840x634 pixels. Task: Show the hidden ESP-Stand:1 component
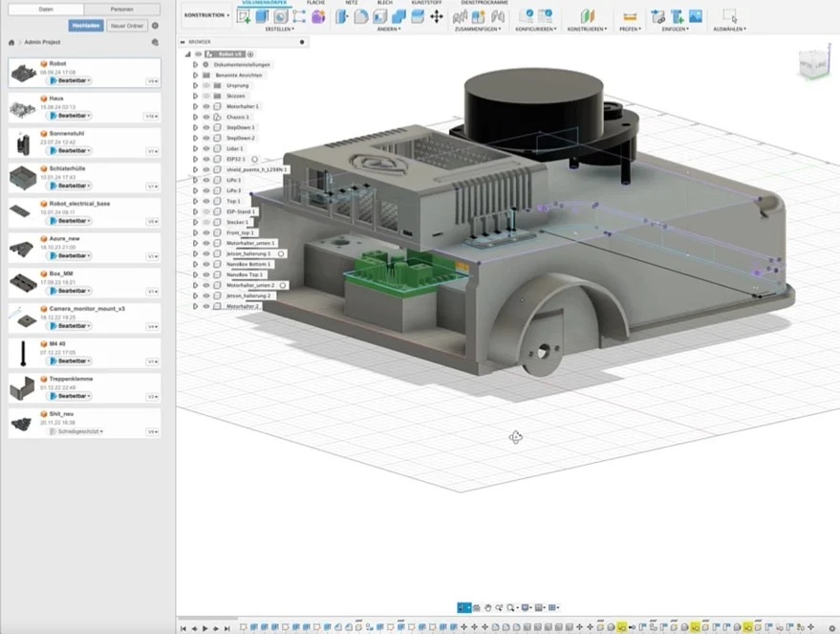point(206,211)
